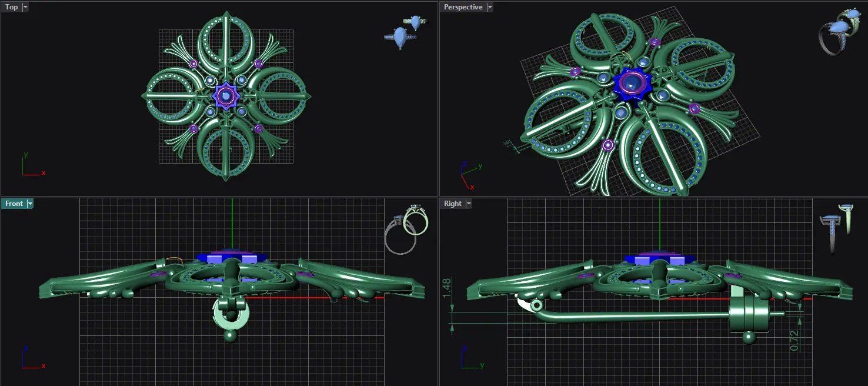
Task: Open the Perspective viewport dropdown arrow
Action: tap(490, 7)
